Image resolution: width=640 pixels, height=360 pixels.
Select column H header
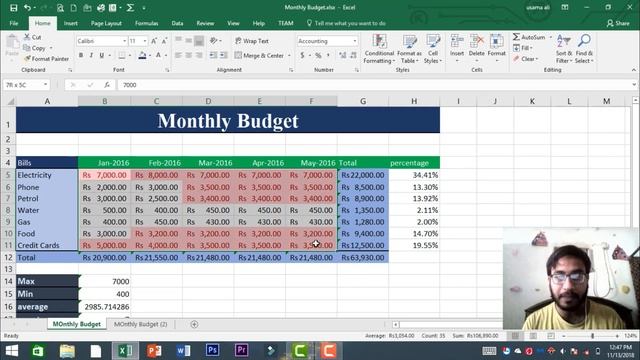(414, 101)
